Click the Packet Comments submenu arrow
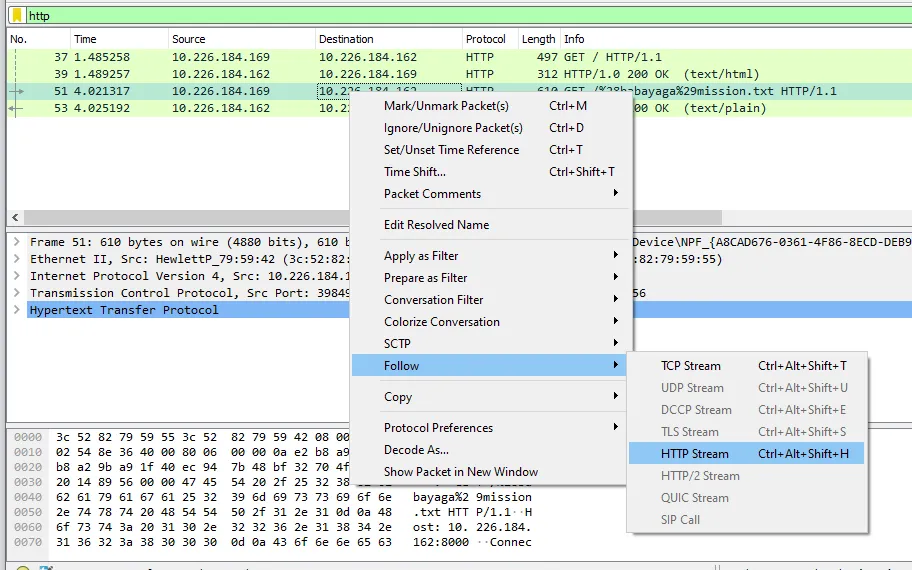 point(615,193)
